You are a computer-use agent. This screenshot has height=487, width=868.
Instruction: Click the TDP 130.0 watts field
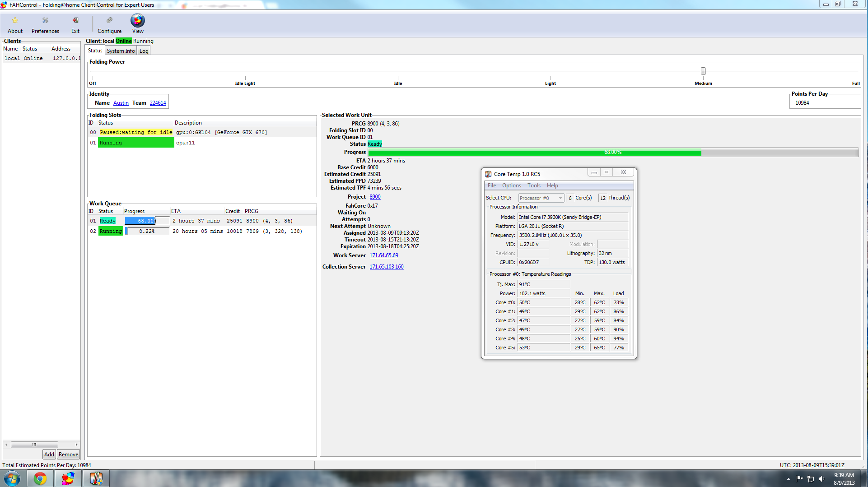tap(612, 262)
